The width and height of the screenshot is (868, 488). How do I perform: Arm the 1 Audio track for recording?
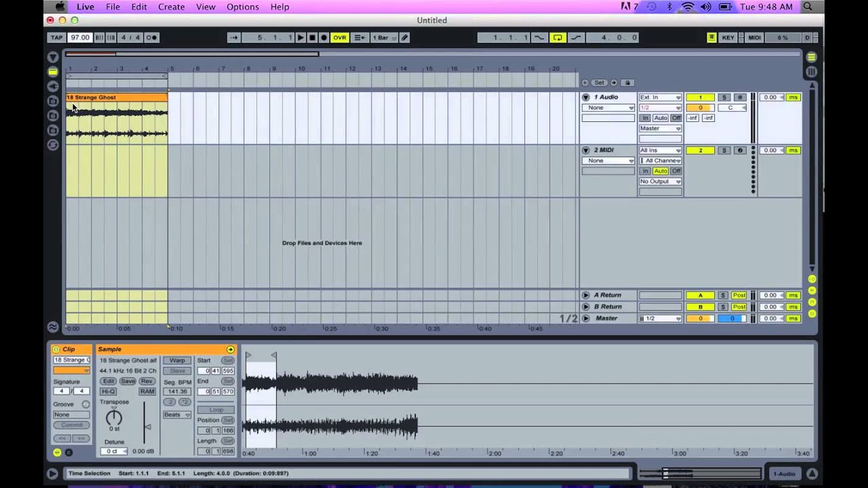[x=740, y=97]
